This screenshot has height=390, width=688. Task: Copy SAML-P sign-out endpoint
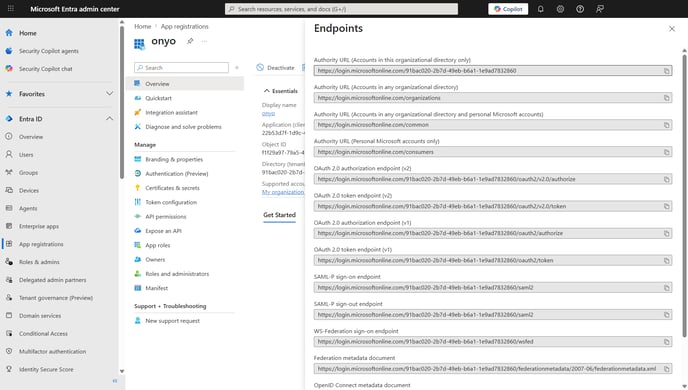tap(666, 315)
